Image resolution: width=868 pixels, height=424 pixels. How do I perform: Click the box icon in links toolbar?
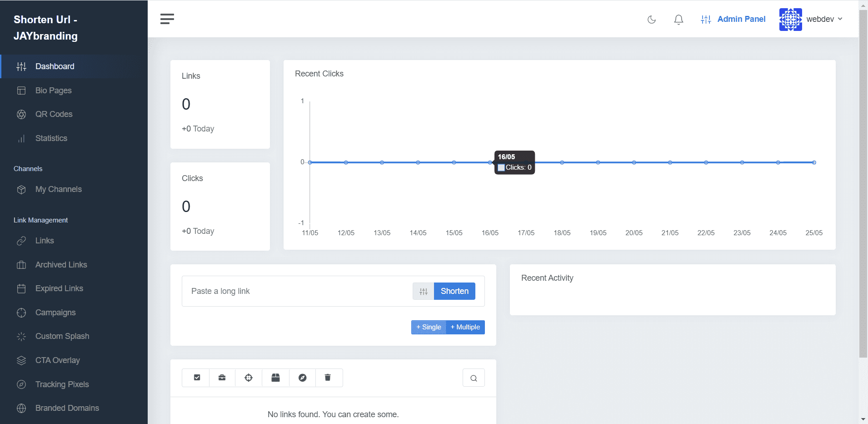click(x=275, y=378)
